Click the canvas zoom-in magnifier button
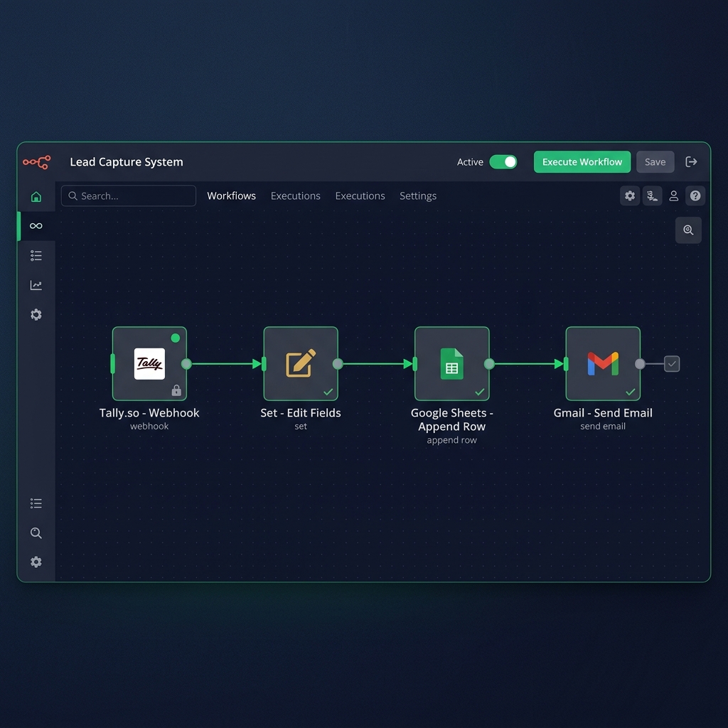Screen dimensions: 728x728 [688, 230]
